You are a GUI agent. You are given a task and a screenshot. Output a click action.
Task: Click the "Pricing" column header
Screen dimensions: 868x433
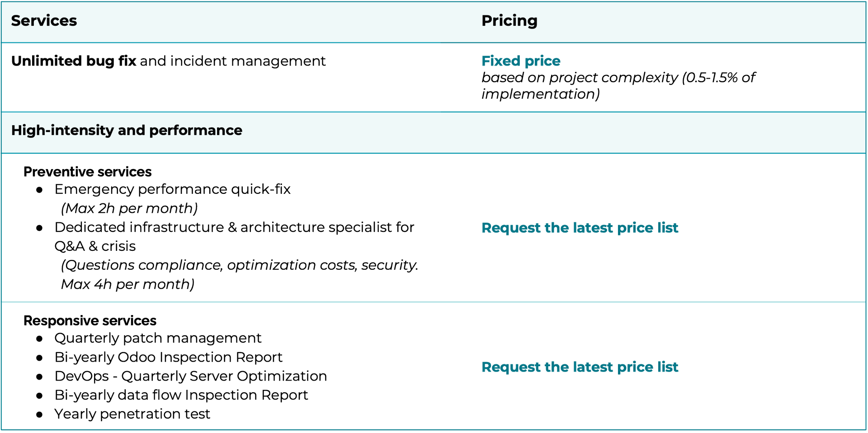(509, 21)
